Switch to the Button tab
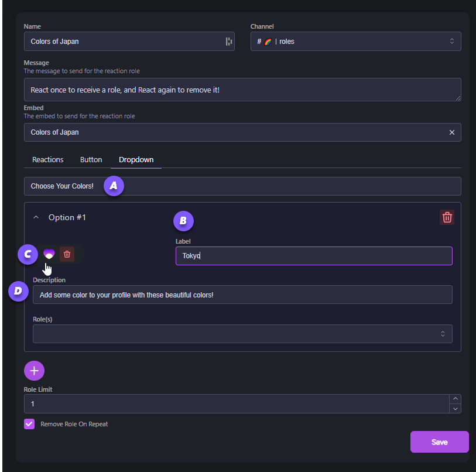 (91, 160)
